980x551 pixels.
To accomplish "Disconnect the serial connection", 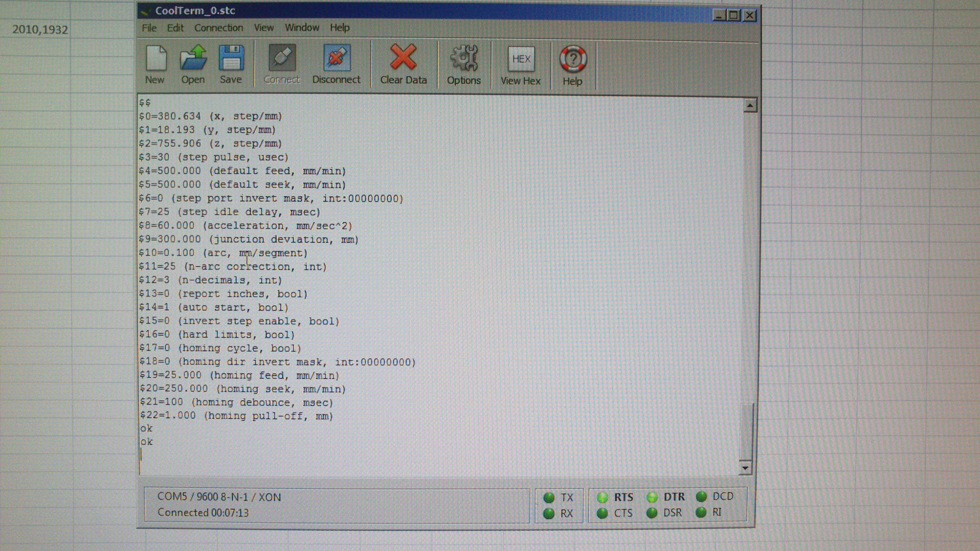I will coord(336,58).
